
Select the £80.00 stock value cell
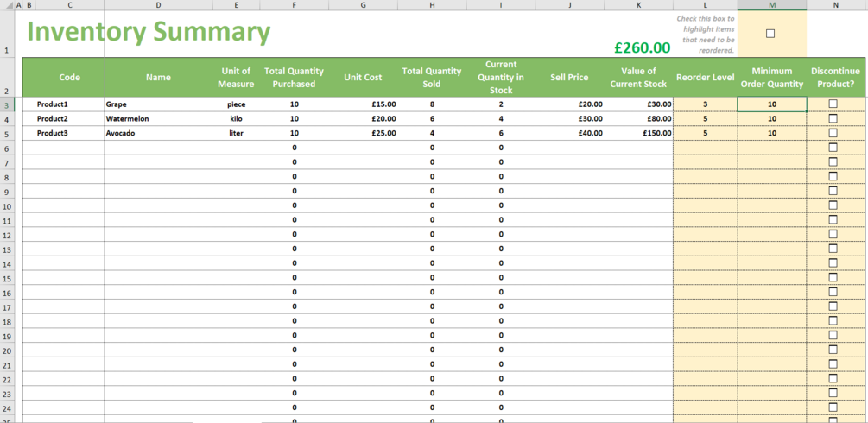tap(639, 118)
